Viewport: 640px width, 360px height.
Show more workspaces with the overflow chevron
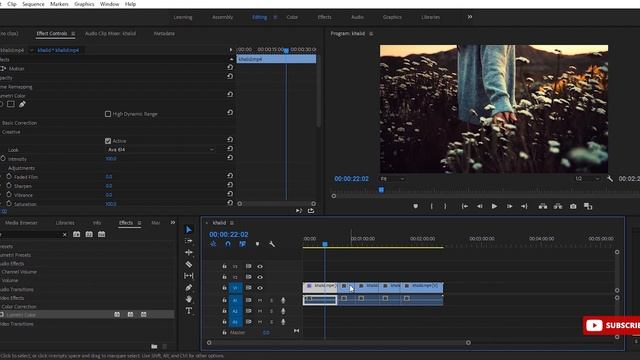click(x=470, y=17)
